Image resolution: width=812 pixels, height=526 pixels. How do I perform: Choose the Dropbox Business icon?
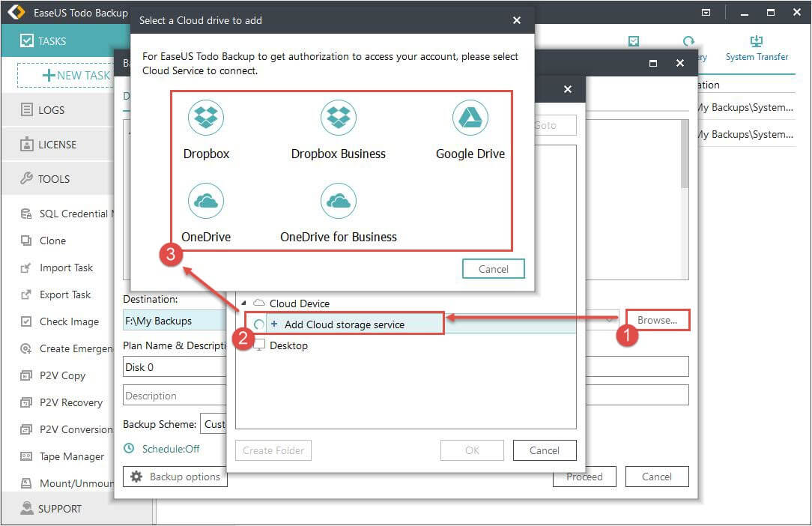tap(338, 118)
